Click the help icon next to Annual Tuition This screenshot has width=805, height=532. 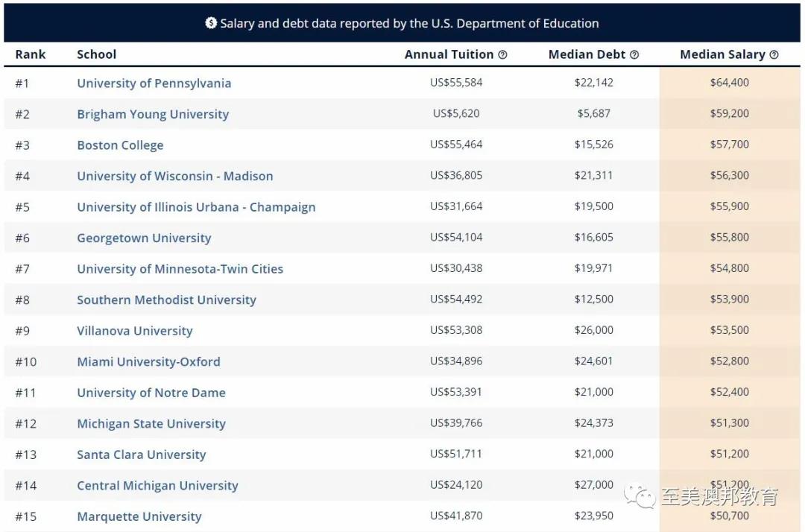(x=502, y=55)
